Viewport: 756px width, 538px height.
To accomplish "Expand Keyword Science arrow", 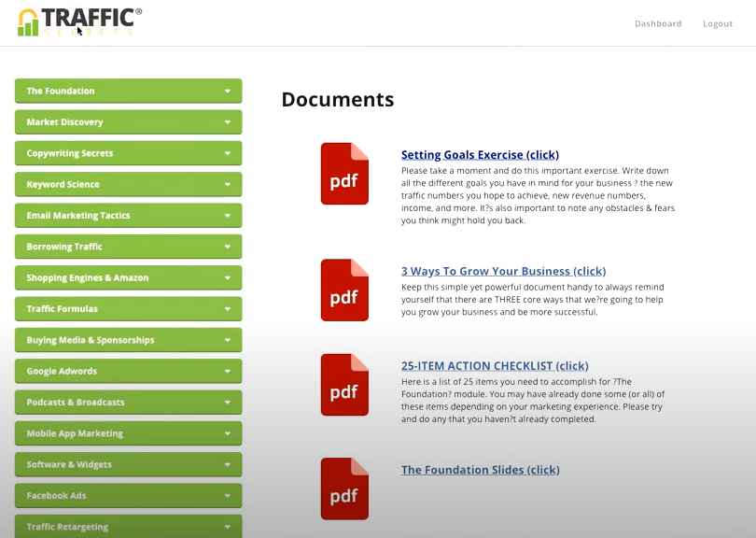I will point(228,184).
